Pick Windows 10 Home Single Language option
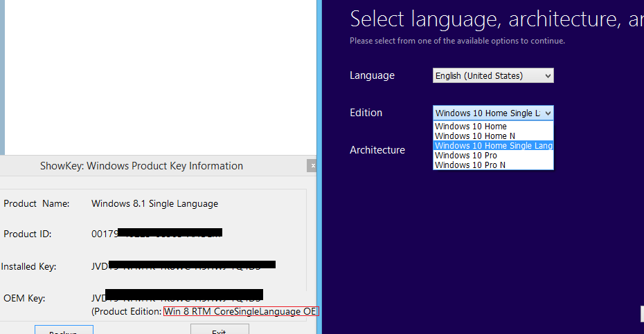This screenshot has width=644, height=334. (x=493, y=146)
